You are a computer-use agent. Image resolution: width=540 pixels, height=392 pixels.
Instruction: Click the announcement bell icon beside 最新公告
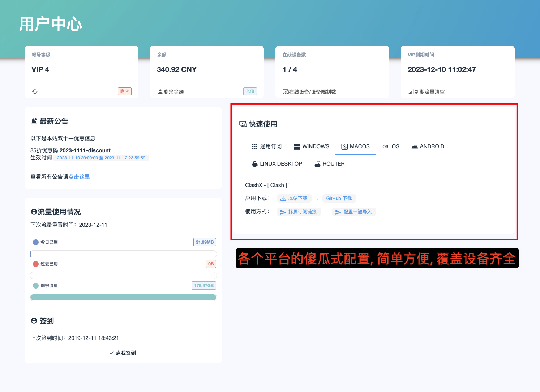34,122
